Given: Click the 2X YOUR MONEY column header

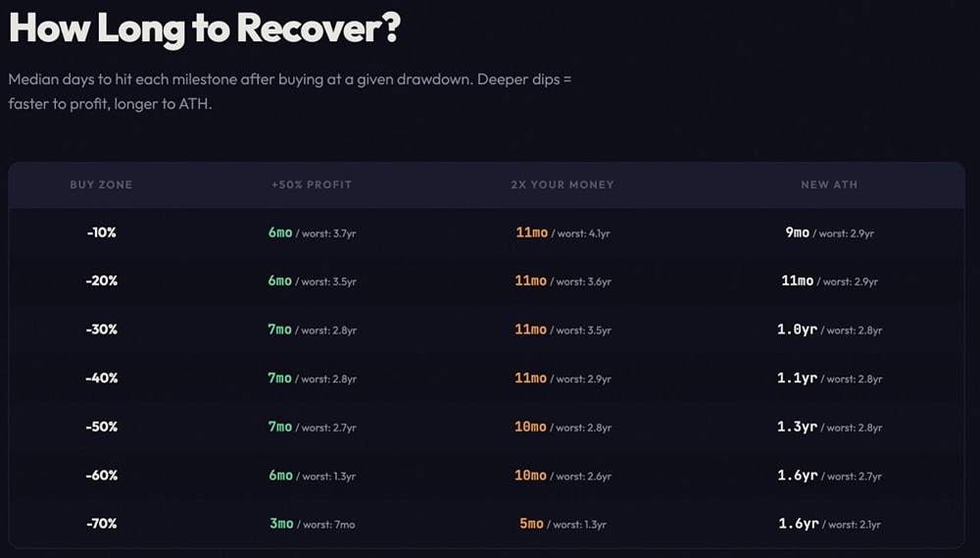Looking at the screenshot, I should [563, 184].
